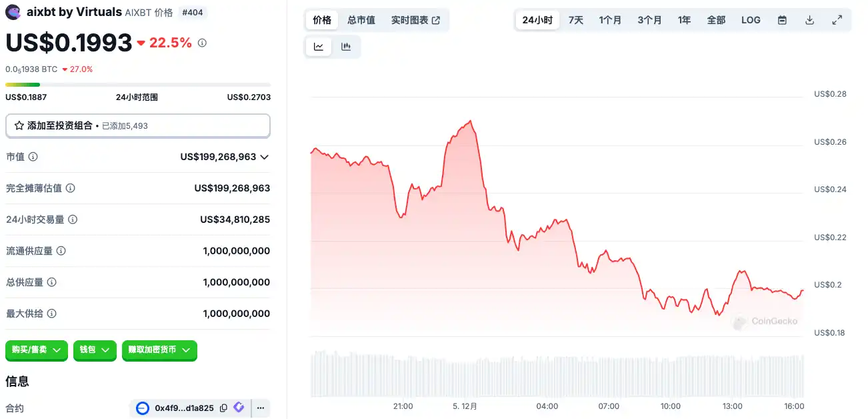Switch to the candlestick chart view
Screen dimensions: 868x419
[x=346, y=47]
